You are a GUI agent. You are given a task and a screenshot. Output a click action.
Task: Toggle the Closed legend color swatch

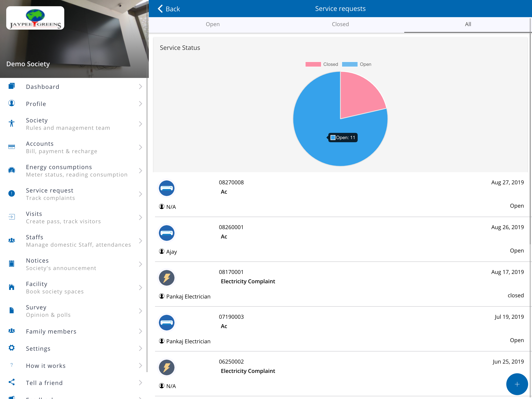[x=313, y=64]
